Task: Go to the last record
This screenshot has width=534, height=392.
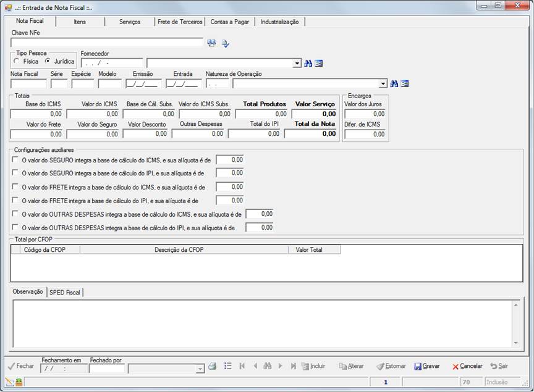Action: (x=293, y=366)
